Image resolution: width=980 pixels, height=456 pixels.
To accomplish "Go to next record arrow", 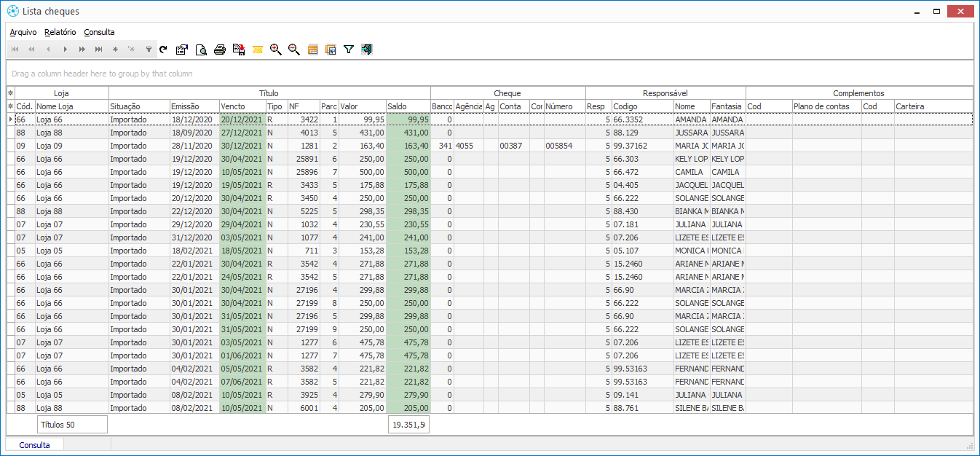I will click(x=65, y=50).
